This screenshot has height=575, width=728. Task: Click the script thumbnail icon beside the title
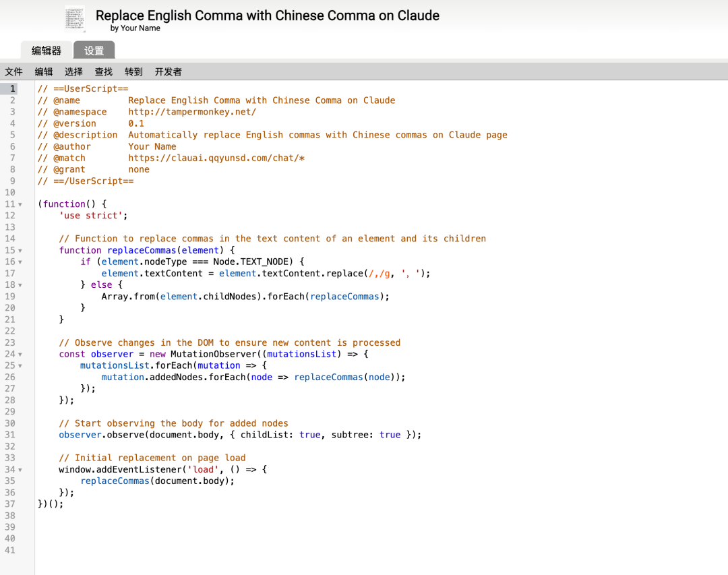pyautogui.click(x=75, y=20)
